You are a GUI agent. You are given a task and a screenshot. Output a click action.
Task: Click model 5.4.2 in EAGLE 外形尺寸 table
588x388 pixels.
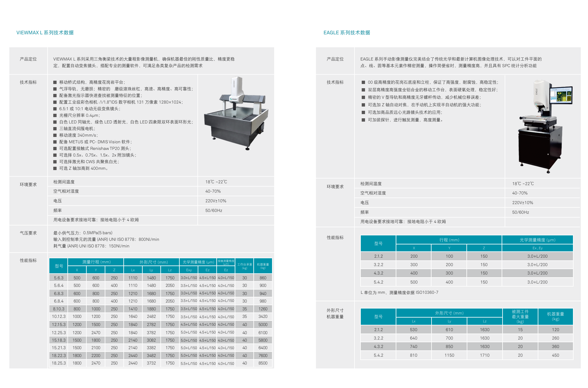pos(378,355)
